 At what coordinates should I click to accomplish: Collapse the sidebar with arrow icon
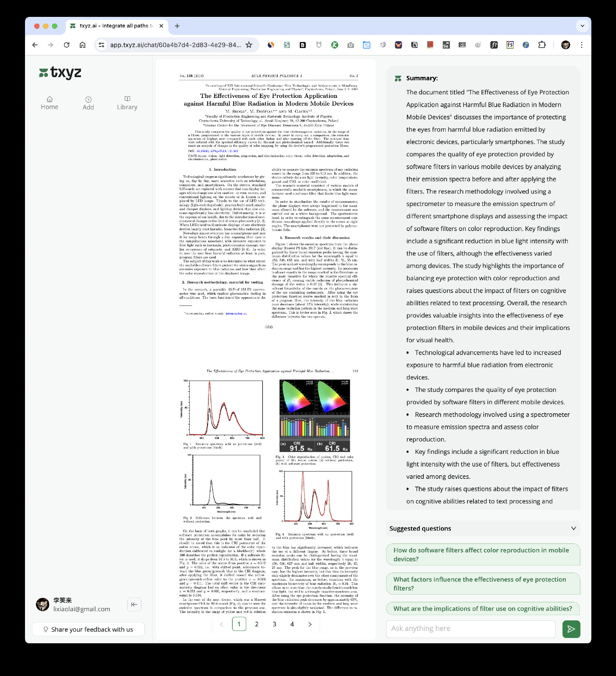[x=134, y=605]
